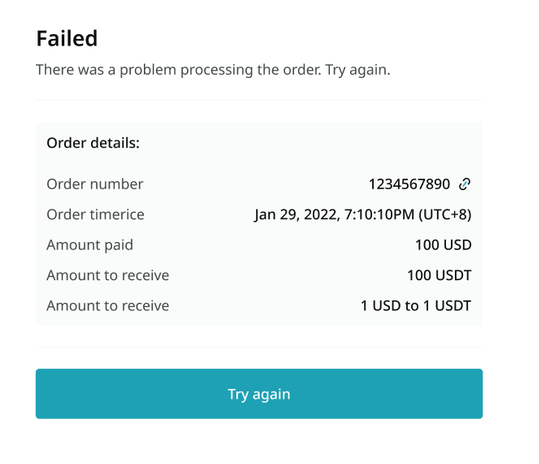Click the 100 USDT amount value
The width and height of the screenshot is (539, 464).
pyautogui.click(x=439, y=275)
